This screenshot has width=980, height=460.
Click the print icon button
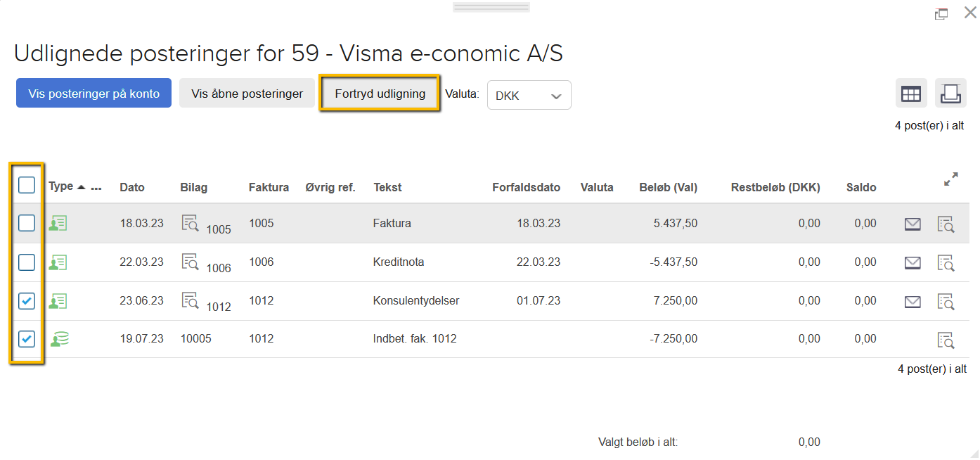950,94
